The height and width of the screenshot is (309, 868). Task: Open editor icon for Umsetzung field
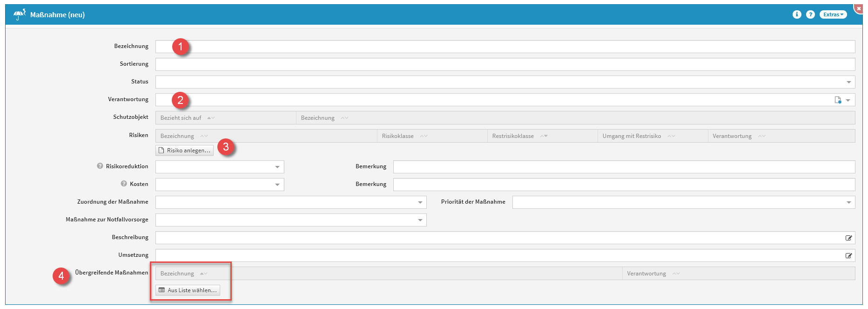point(848,256)
